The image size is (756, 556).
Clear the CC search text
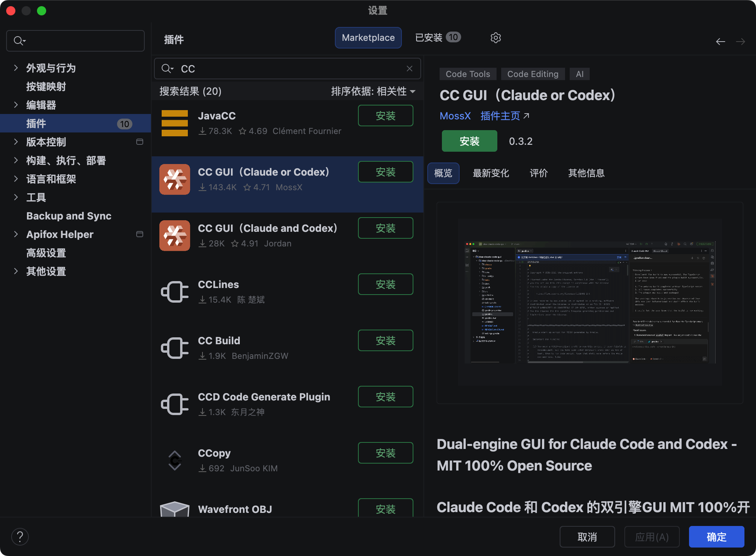pos(409,69)
